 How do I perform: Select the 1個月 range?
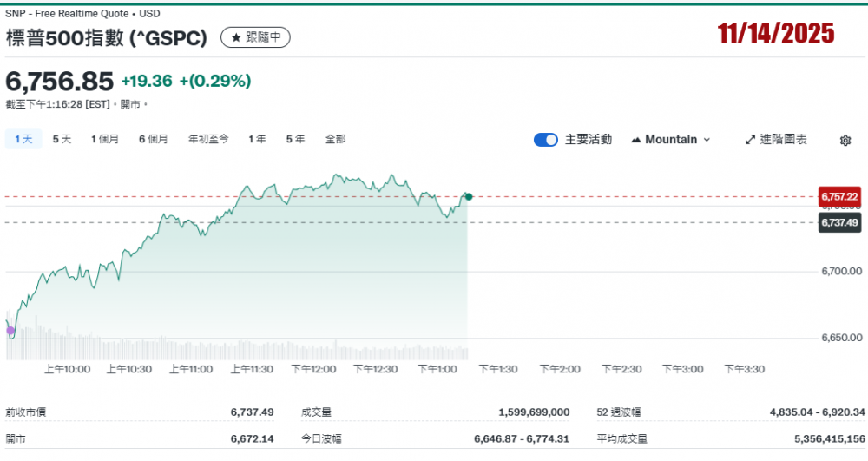coord(105,139)
